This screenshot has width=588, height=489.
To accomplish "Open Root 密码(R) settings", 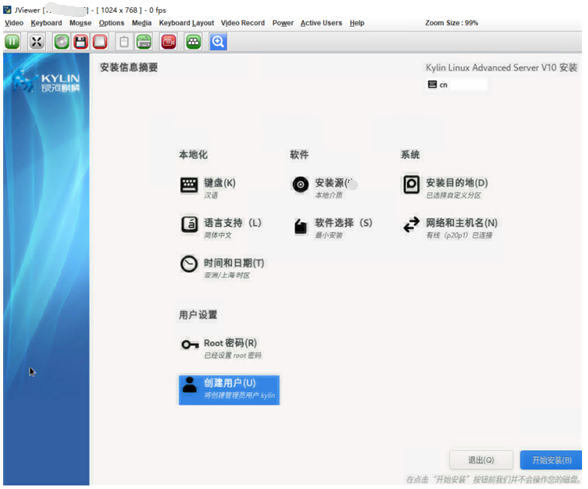I will click(230, 343).
